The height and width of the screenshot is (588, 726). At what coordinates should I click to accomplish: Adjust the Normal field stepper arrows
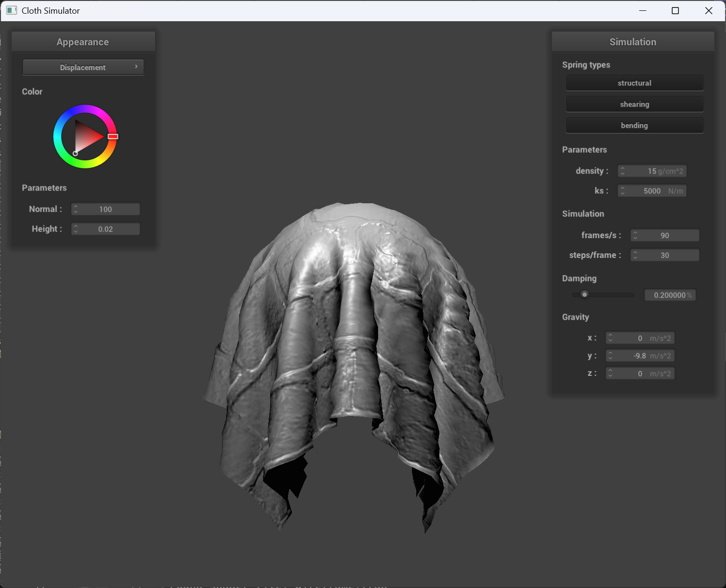tap(76, 209)
